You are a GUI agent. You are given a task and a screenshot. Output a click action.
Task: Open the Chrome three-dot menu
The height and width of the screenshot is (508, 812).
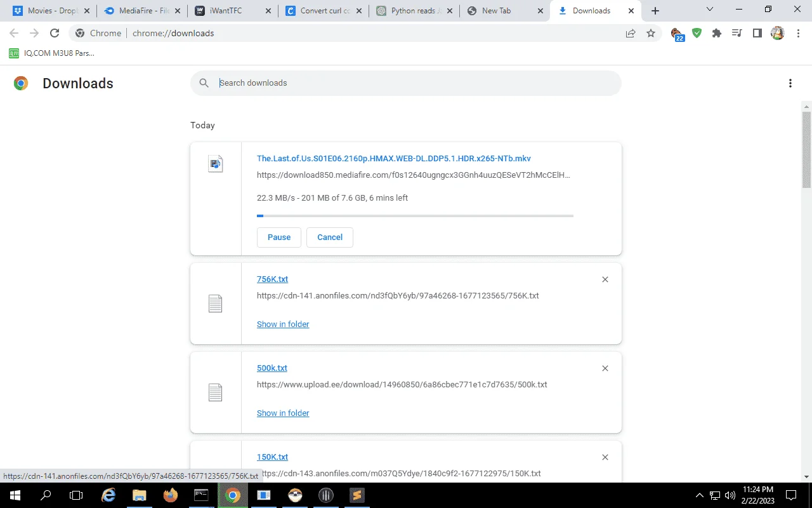tap(797, 33)
